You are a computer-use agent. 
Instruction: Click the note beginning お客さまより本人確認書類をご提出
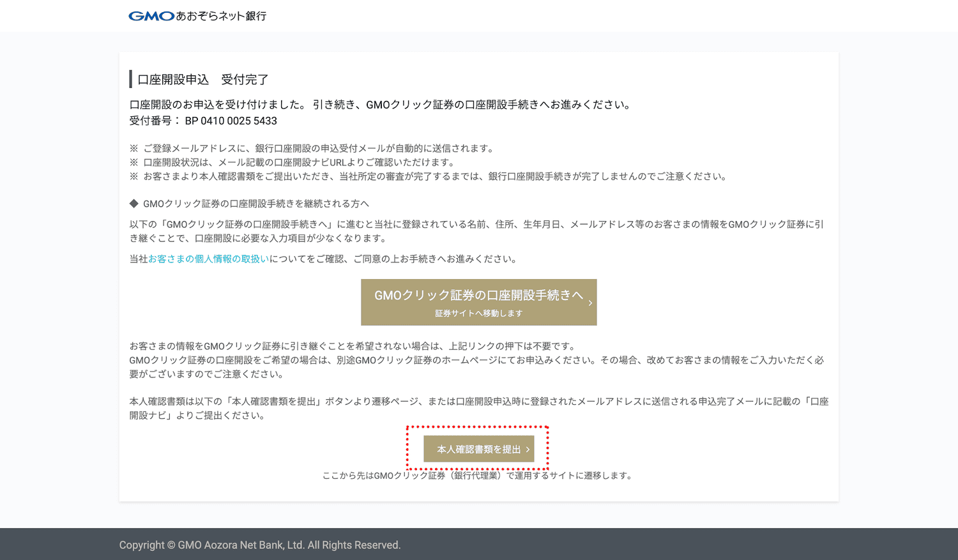[x=429, y=176]
